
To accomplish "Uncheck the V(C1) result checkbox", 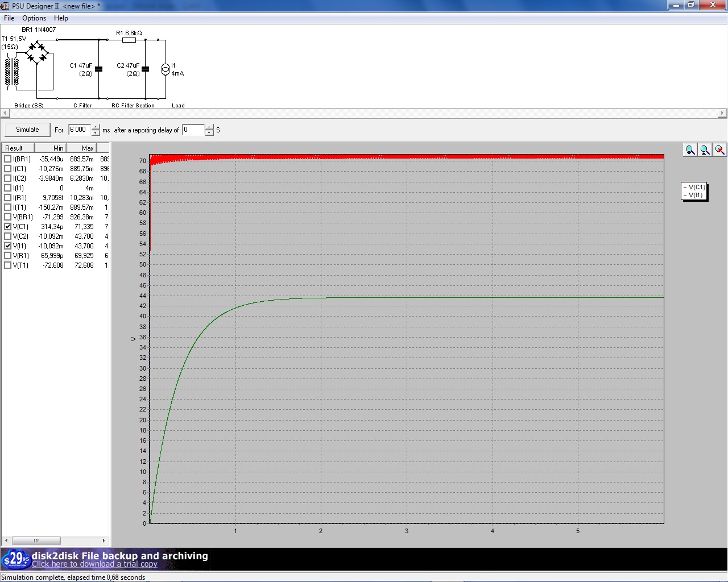I will pos(7,227).
